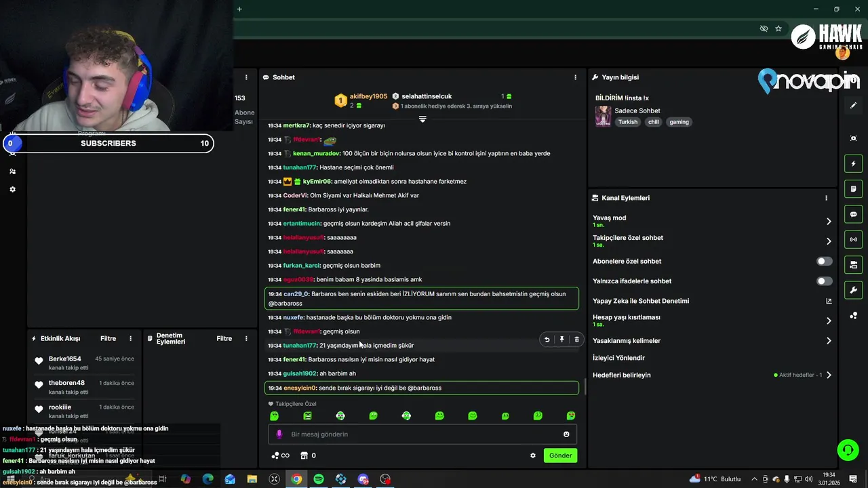Bookmark this page with the star icon
Viewport: 868px width, 488px height.
[778, 28]
